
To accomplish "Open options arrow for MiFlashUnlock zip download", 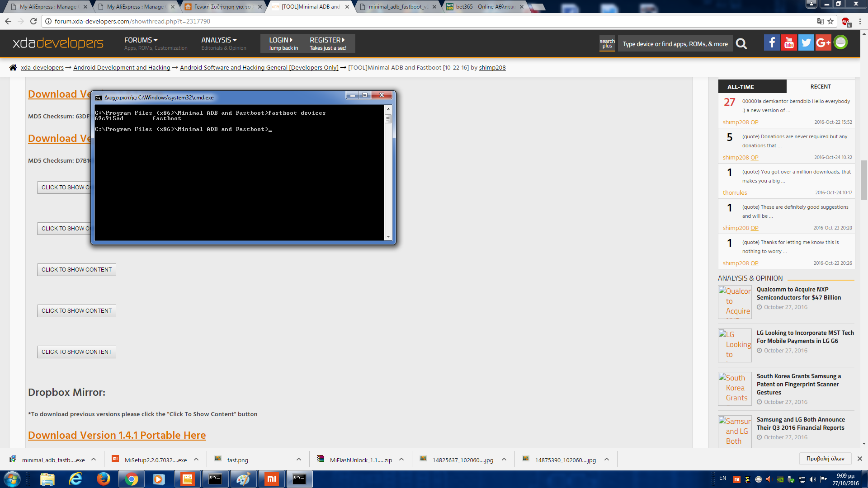I will [401, 460].
